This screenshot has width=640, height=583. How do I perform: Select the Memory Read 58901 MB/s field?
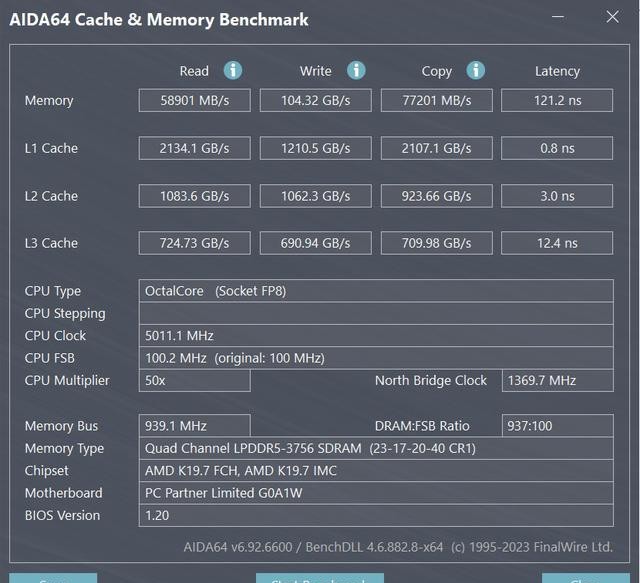coord(194,100)
